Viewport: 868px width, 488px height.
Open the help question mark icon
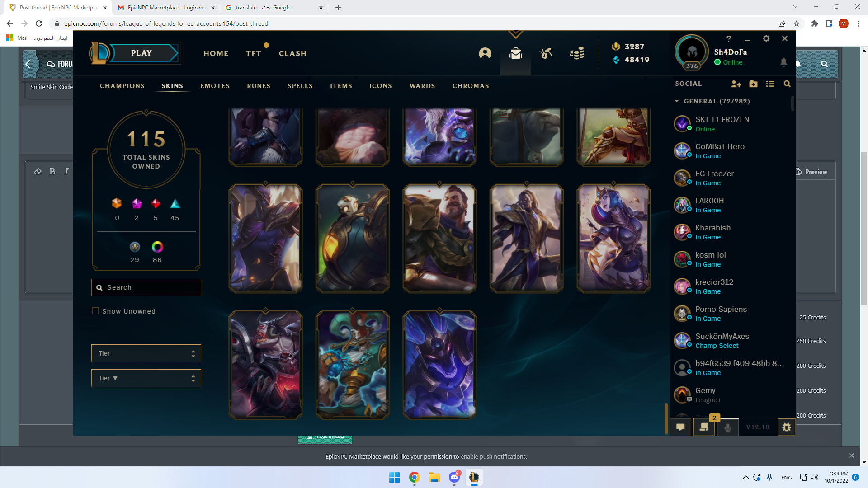pyautogui.click(x=728, y=39)
